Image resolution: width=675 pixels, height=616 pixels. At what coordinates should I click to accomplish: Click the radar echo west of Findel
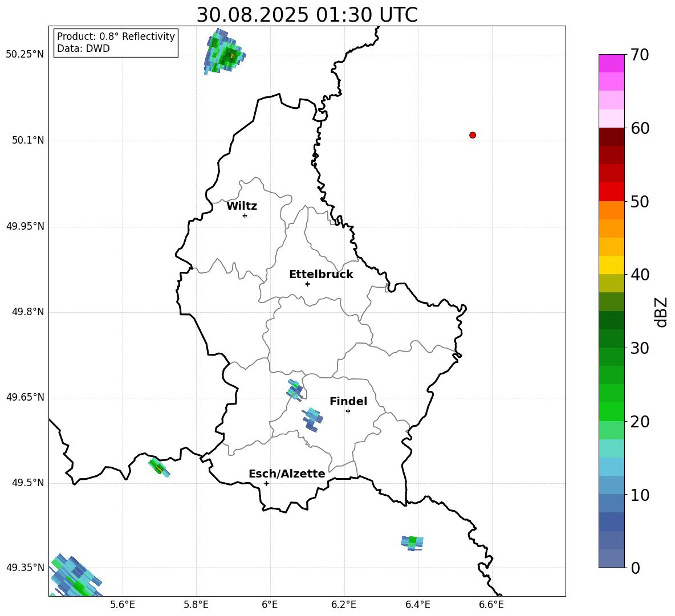(312, 420)
